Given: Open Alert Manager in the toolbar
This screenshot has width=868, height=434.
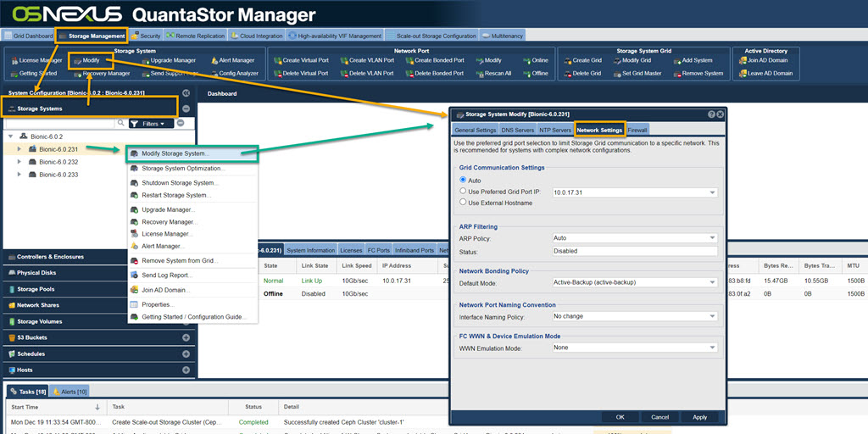Looking at the screenshot, I should click(232, 60).
